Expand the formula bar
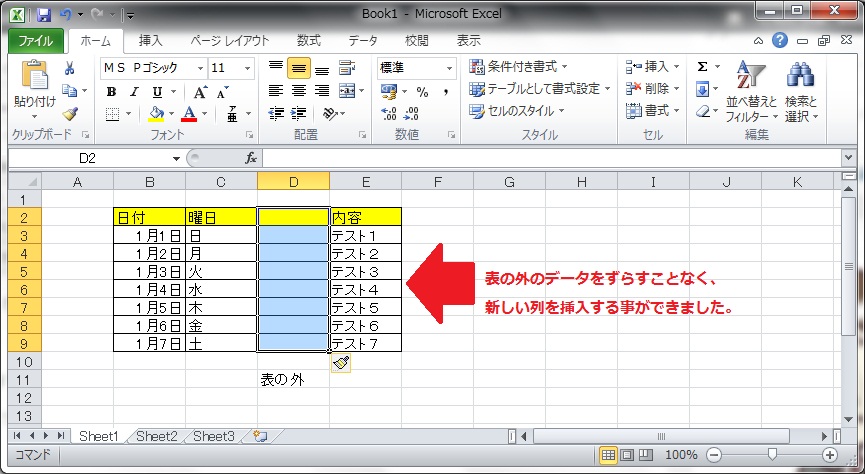 pyautogui.click(x=849, y=158)
